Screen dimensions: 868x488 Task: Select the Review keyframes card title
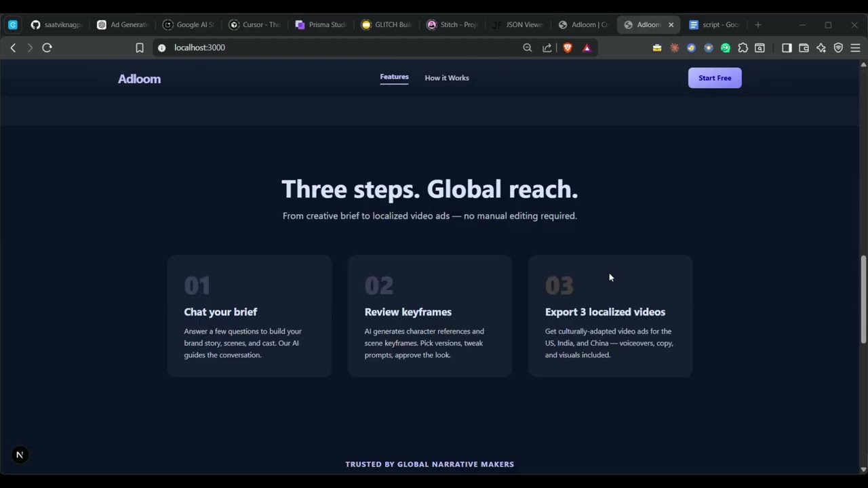(408, 312)
